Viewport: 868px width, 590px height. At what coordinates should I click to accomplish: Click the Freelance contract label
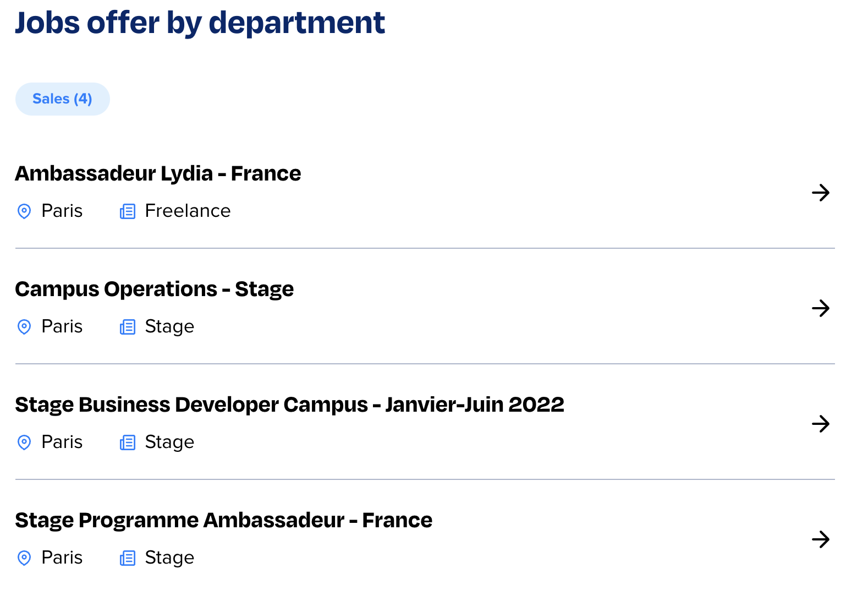[188, 211]
